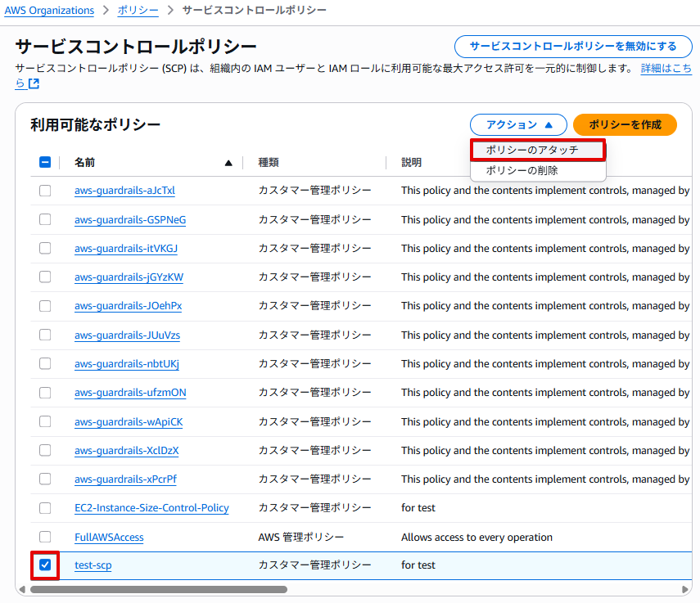The height and width of the screenshot is (603, 700).
Task: Open the 詳細はこちら documentation link
Action: coord(666,68)
